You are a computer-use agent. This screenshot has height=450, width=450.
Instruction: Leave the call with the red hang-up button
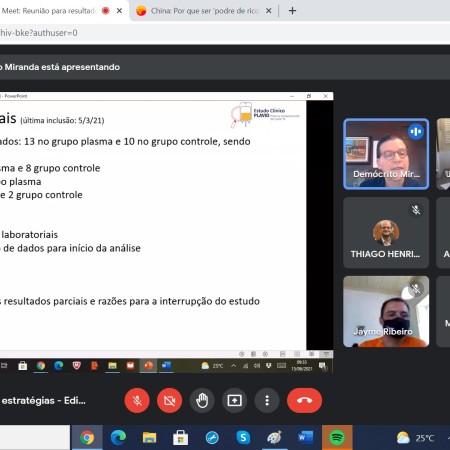click(304, 400)
